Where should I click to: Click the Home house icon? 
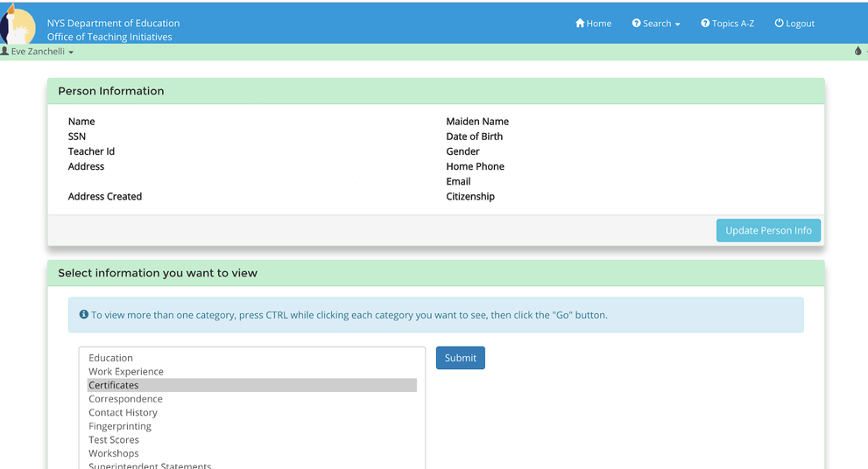(x=580, y=24)
